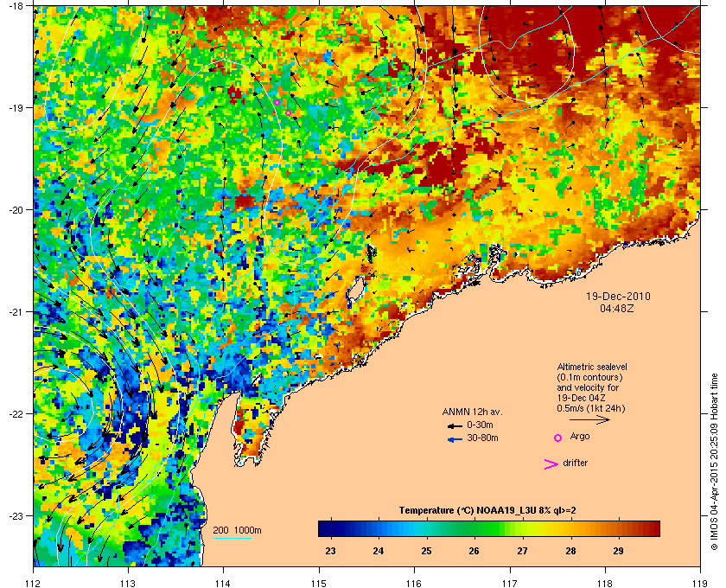
Task: Click the Temperature NOAA19_L3U colorbar title
Action: [487, 511]
